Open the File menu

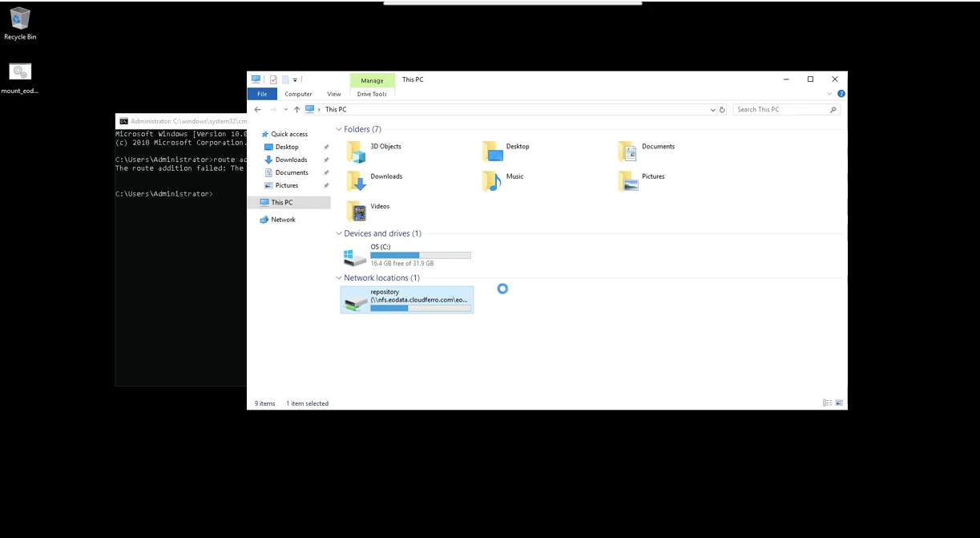click(x=262, y=94)
